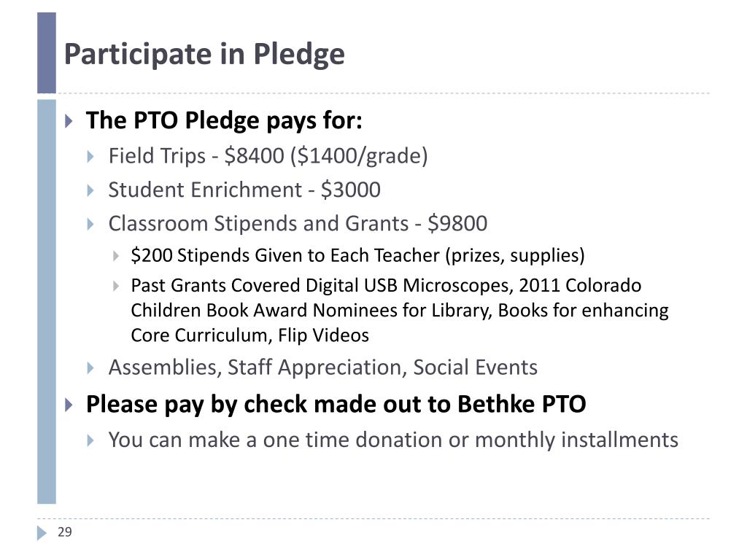Click the arrow bullet before 'The PTO Pledge pays for'
Image resolution: width=747 pixels, height=560 pixels.
tap(69, 120)
